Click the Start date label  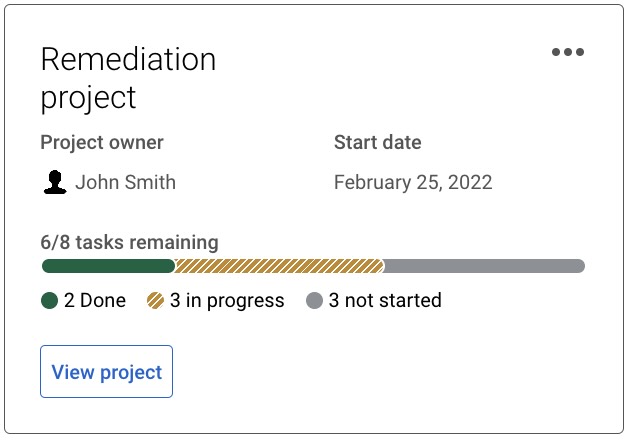(377, 142)
